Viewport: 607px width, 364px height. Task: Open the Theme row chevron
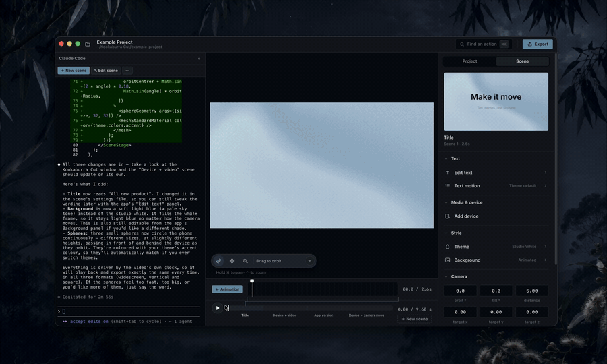pos(546,247)
